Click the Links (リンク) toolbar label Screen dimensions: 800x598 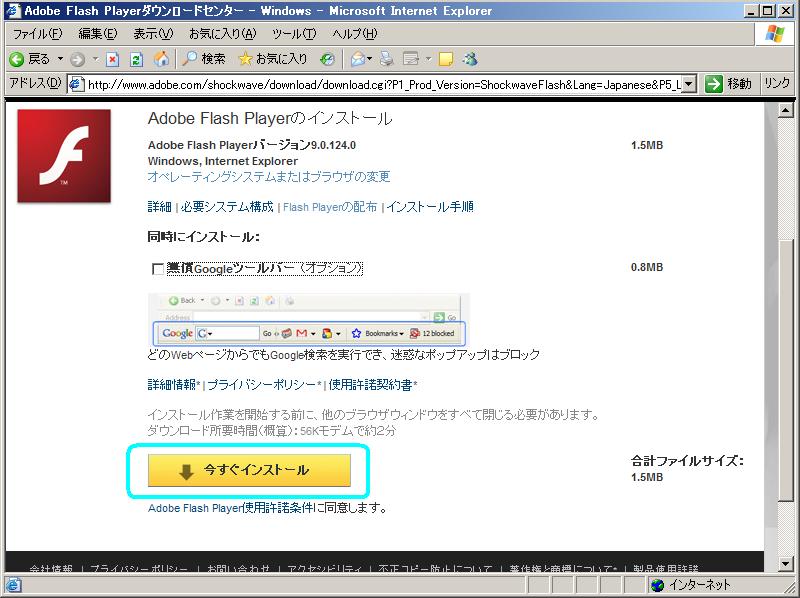pyautogui.click(x=777, y=83)
